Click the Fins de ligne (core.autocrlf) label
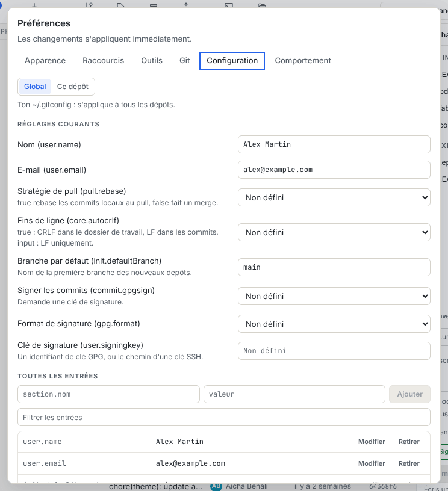Screen dimensions: 448x491 pos(68,220)
